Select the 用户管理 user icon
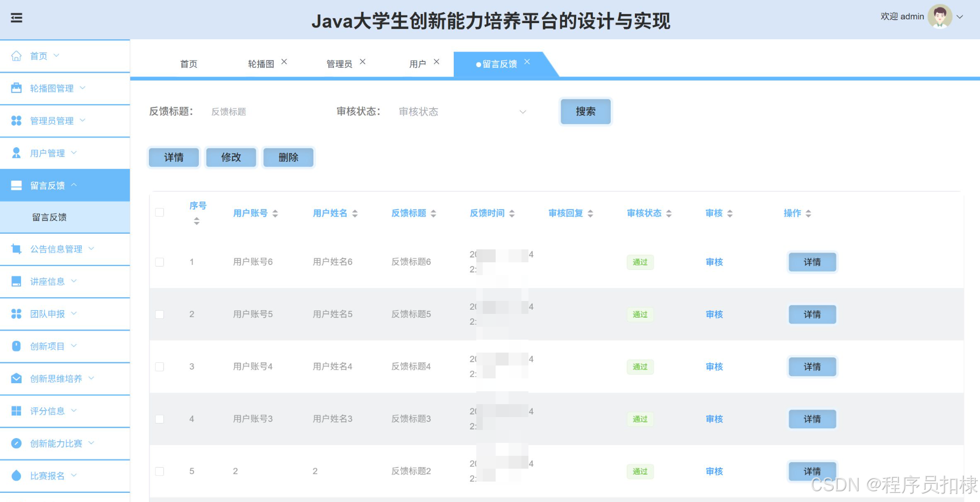 click(x=16, y=153)
